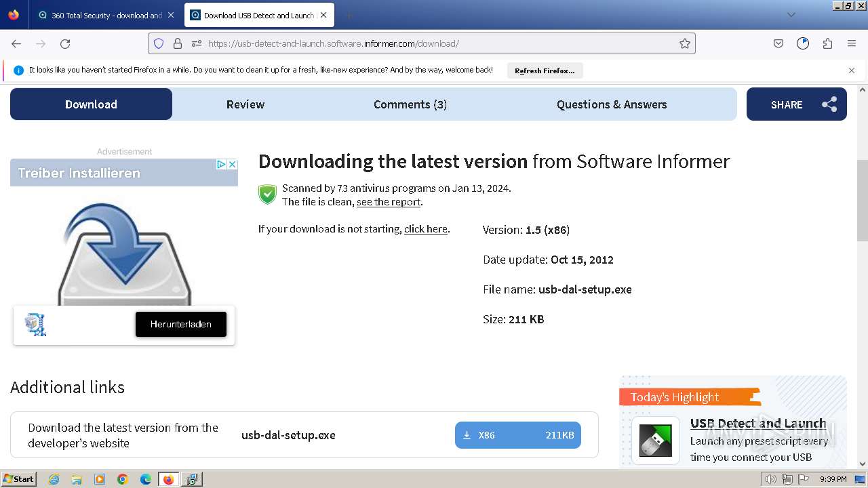Open the Windows Start menu
The width and height of the screenshot is (868, 488).
[x=18, y=479]
